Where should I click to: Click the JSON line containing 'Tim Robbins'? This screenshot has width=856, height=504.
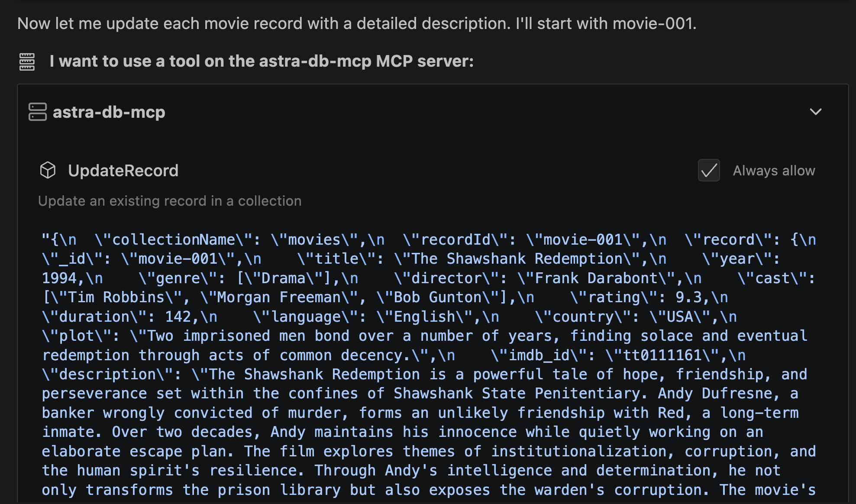click(x=385, y=297)
